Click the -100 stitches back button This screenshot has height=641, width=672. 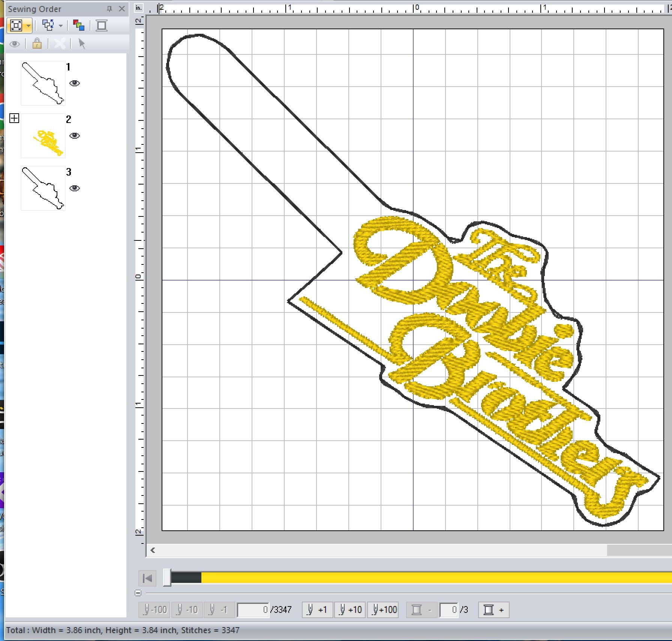click(154, 610)
